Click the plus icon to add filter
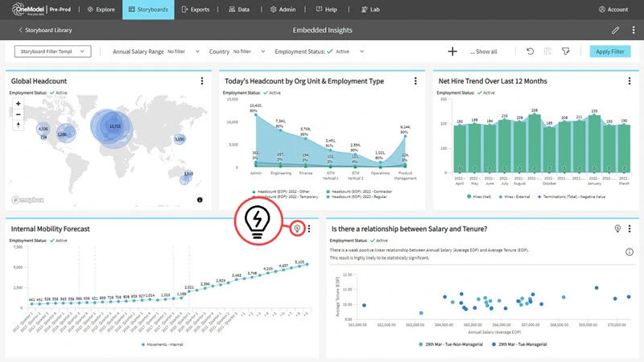This screenshot has height=362, width=644. pyautogui.click(x=452, y=51)
